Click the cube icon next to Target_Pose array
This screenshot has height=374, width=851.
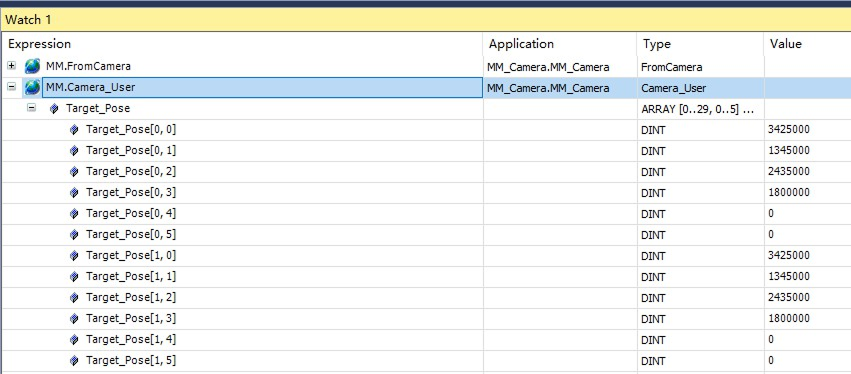[x=54, y=108]
